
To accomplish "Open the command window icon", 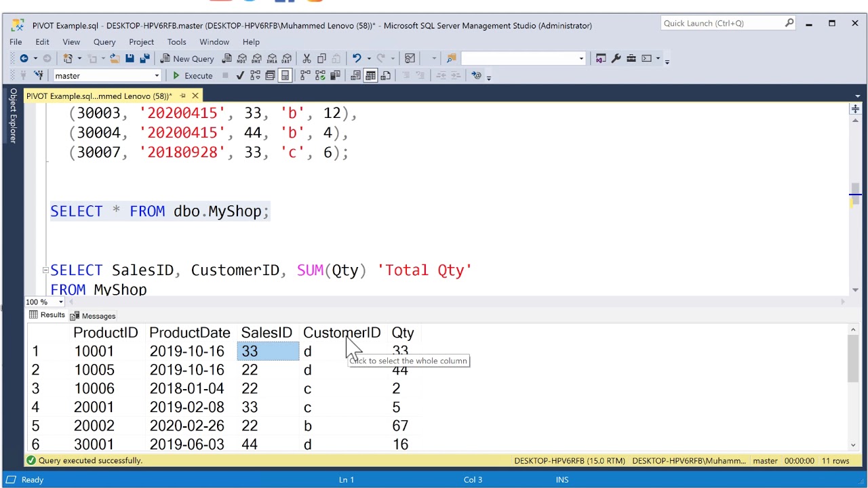I will (646, 58).
